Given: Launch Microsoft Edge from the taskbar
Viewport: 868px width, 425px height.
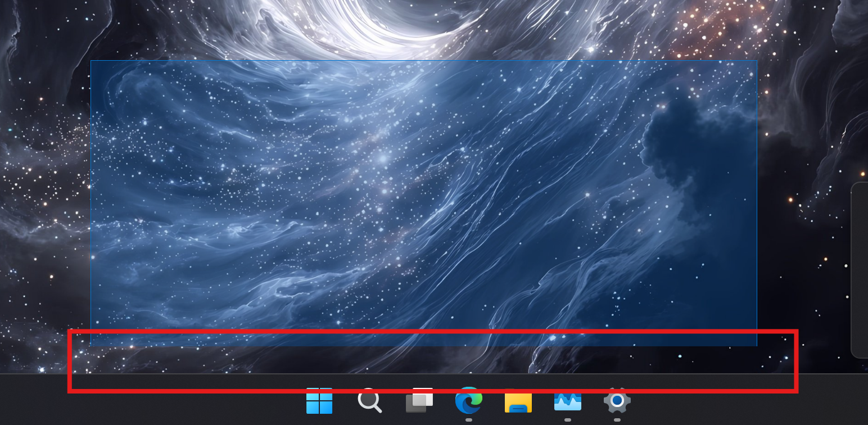Looking at the screenshot, I should tap(469, 400).
